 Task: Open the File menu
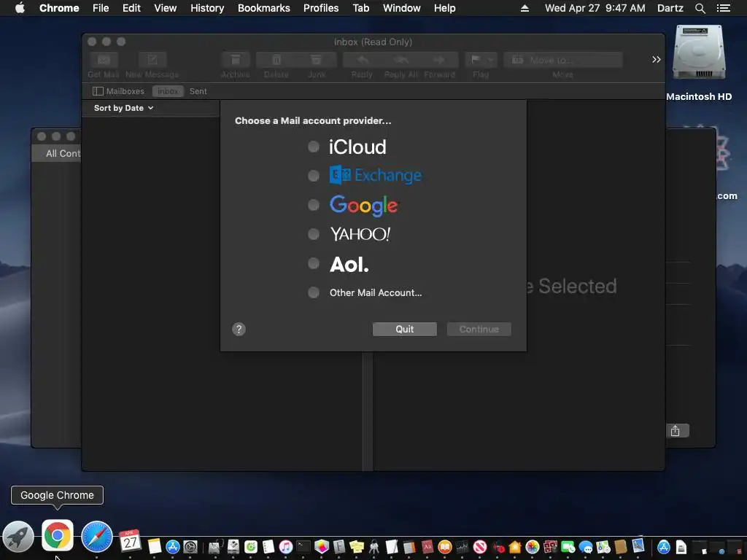tap(101, 8)
